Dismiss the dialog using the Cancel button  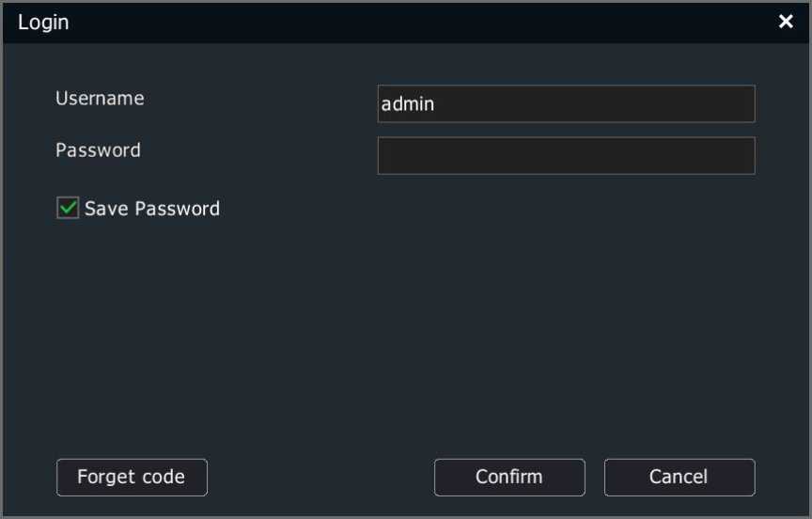[x=679, y=477]
